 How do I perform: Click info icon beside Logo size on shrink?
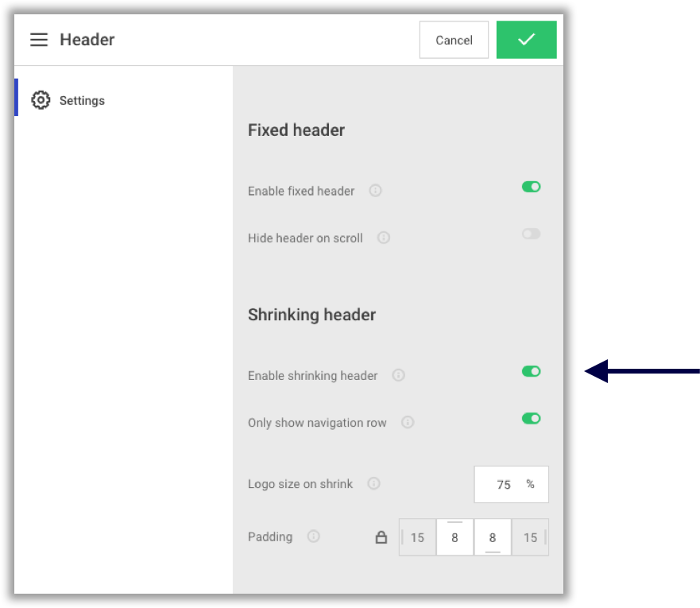pos(373,483)
